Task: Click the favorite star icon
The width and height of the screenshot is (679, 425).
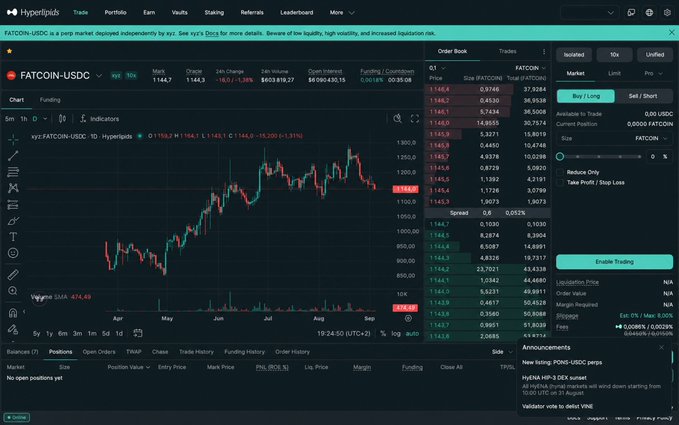Action: click(x=10, y=51)
